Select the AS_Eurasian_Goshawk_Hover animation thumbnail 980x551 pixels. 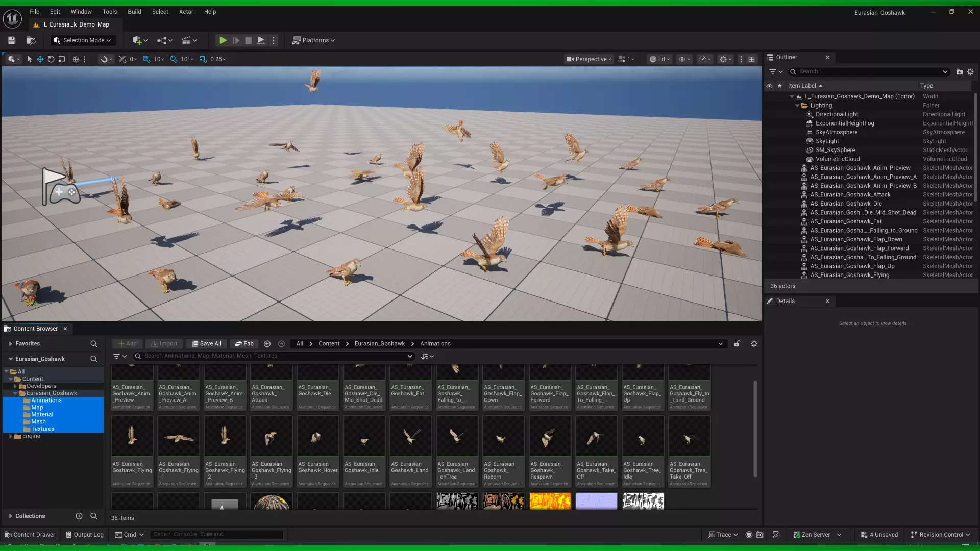tap(317, 437)
